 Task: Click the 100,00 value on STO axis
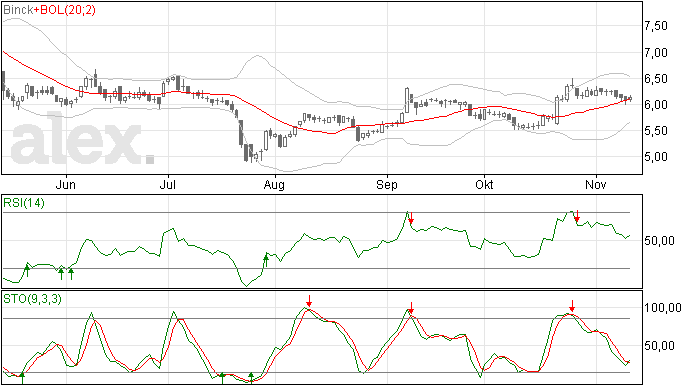(x=663, y=308)
